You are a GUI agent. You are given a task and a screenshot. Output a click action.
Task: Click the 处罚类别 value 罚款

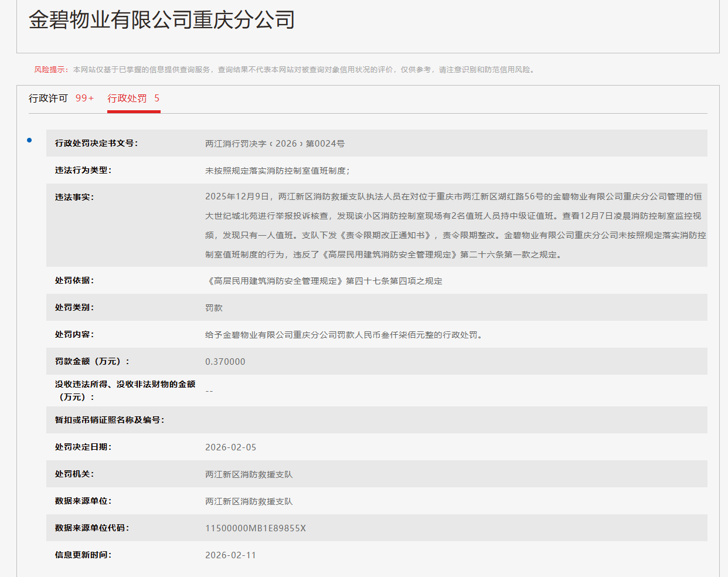(x=214, y=308)
